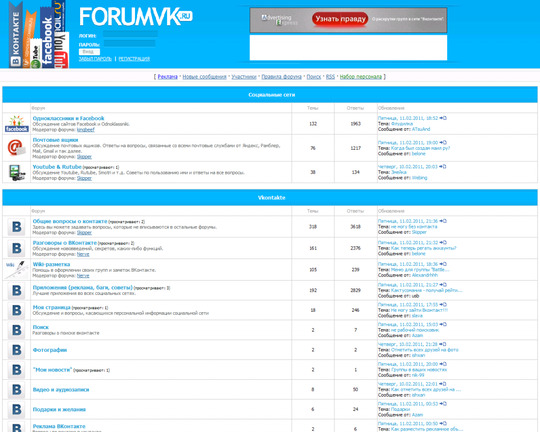Open moderator Nerve link in Wiki-разметка row

(x=83, y=276)
